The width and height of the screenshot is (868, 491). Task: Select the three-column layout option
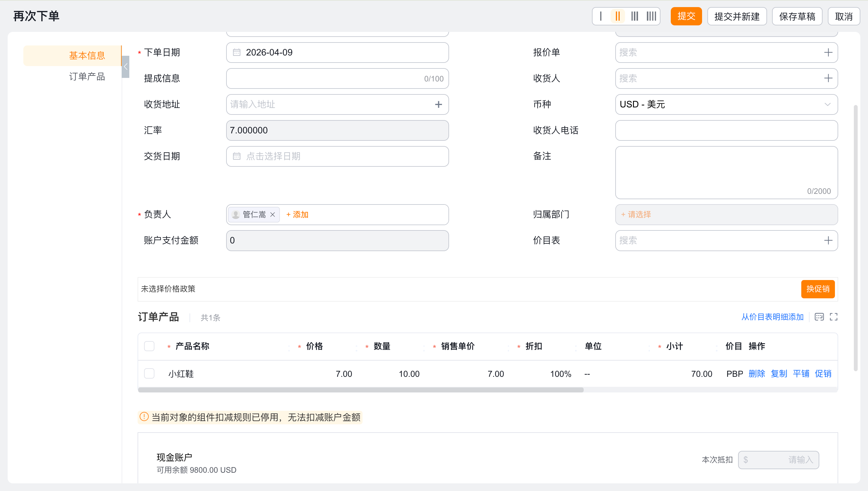(x=634, y=16)
